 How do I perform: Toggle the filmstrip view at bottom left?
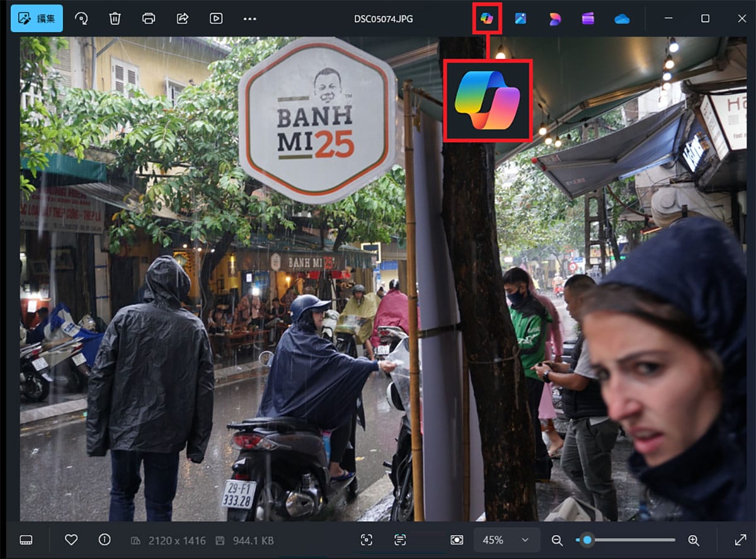point(26,540)
